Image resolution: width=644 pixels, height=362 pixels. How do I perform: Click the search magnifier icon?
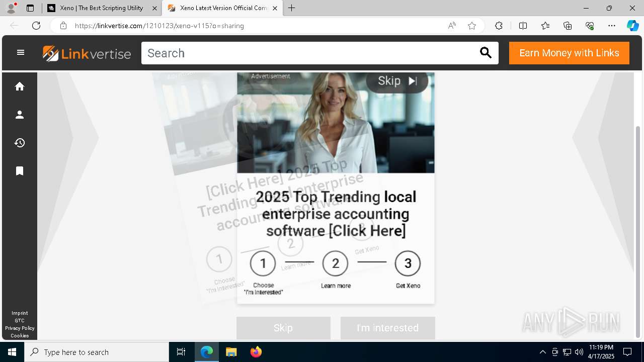click(486, 53)
